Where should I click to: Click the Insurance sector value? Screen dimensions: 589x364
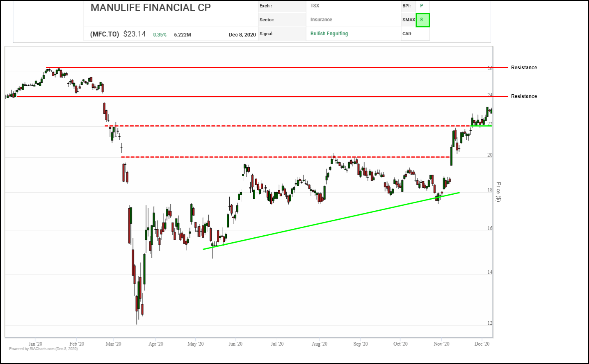click(x=321, y=20)
